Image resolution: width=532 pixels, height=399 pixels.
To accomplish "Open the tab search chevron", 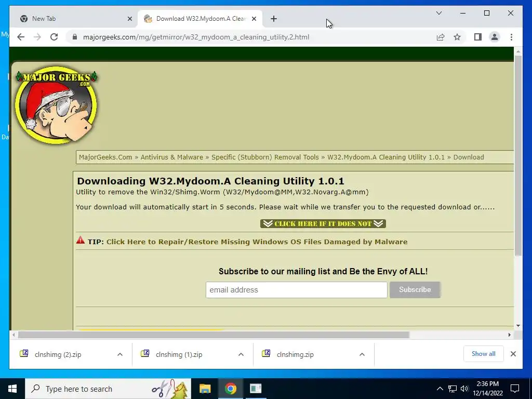I will tap(438, 13).
